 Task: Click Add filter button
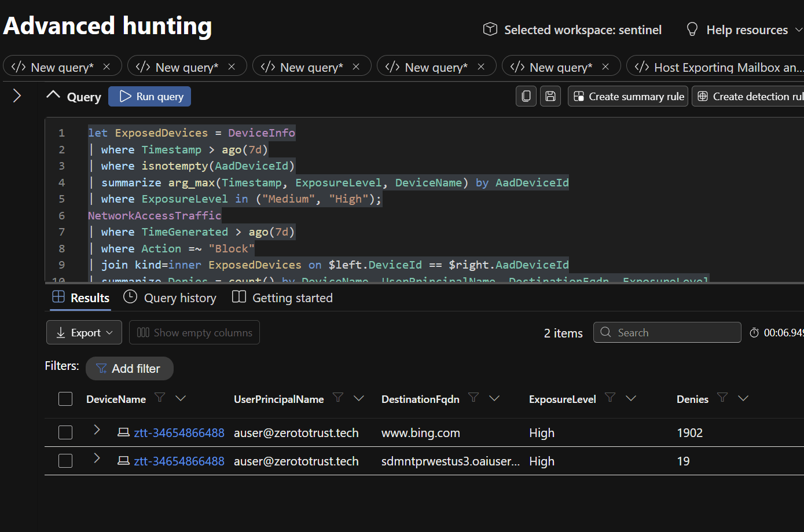(x=129, y=368)
